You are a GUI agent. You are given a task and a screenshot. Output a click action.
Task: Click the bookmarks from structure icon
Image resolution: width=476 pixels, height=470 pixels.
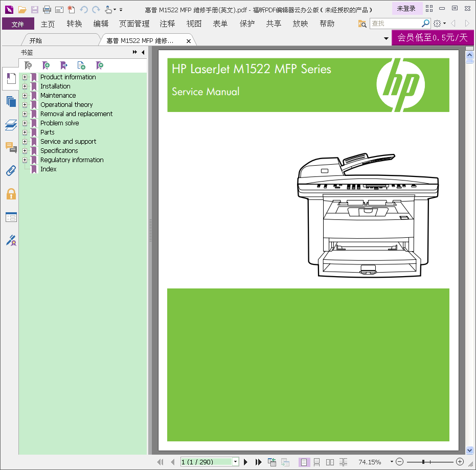pos(81,65)
